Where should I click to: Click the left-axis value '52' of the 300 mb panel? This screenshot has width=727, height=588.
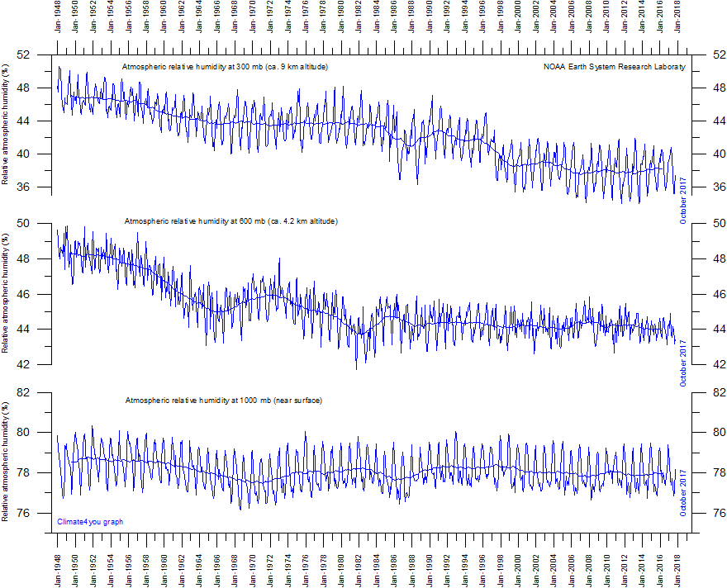coord(24,55)
